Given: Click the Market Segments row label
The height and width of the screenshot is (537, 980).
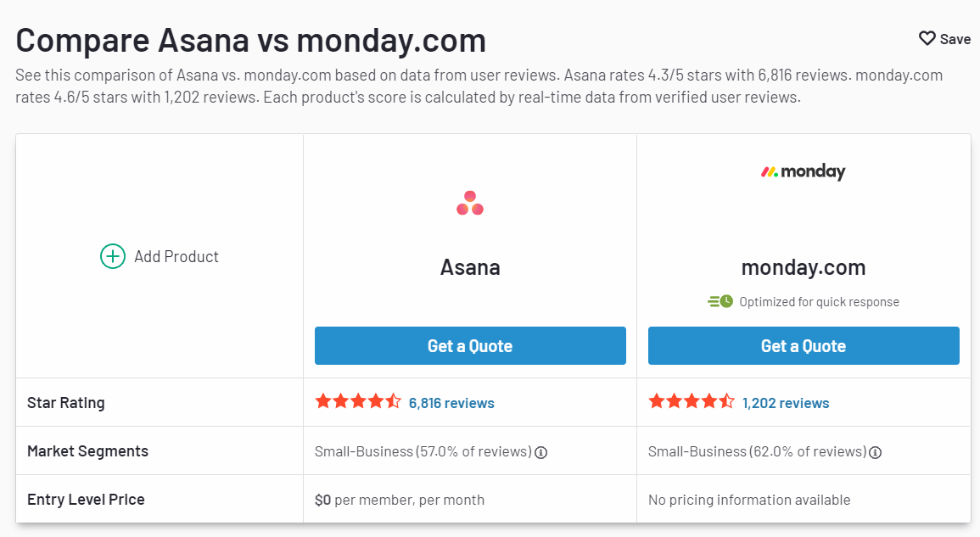Looking at the screenshot, I should tap(87, 451).
